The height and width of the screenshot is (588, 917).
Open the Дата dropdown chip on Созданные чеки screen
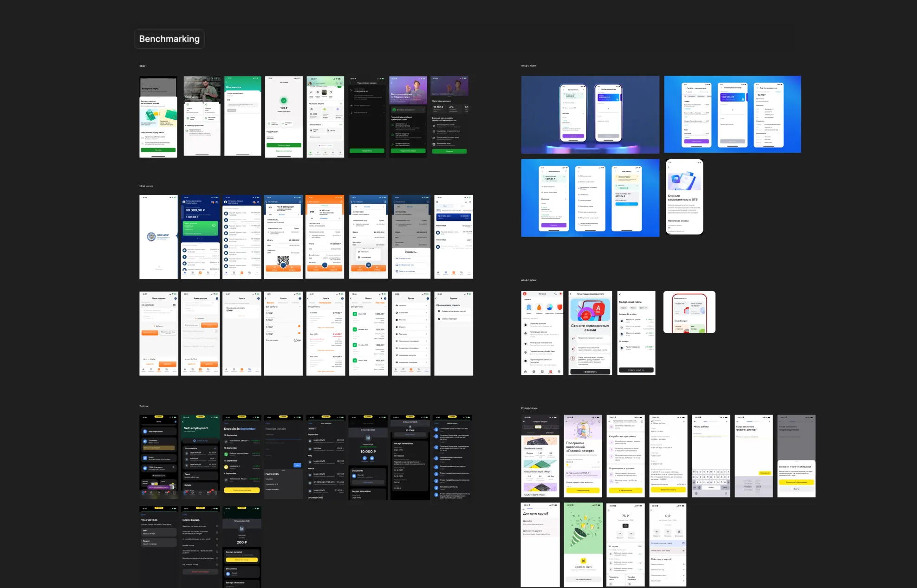coord(643,308)
